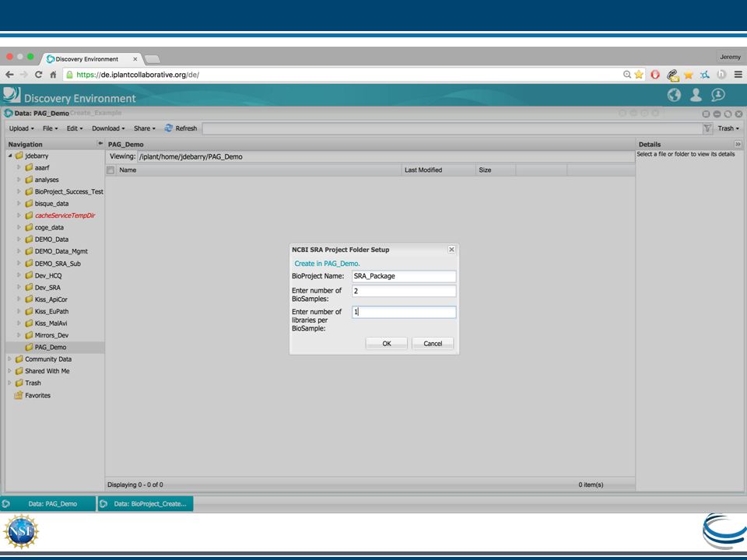Click the libraries per BioSample field
747x560 pixels.
pos(404,312)
